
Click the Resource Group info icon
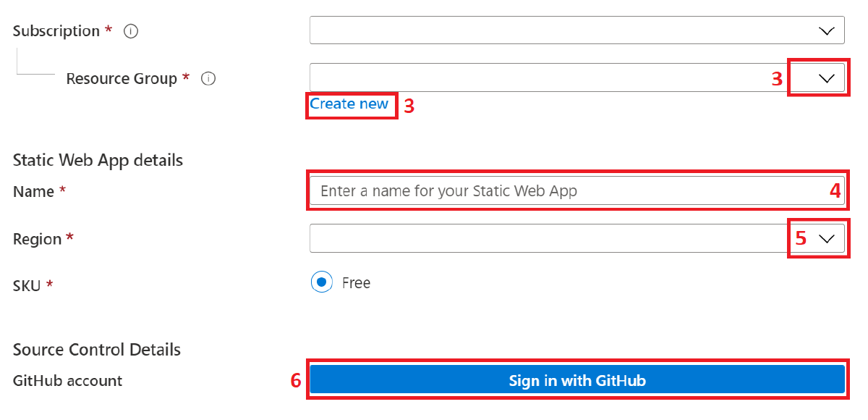pyautogui.click(x=208, y=78)
